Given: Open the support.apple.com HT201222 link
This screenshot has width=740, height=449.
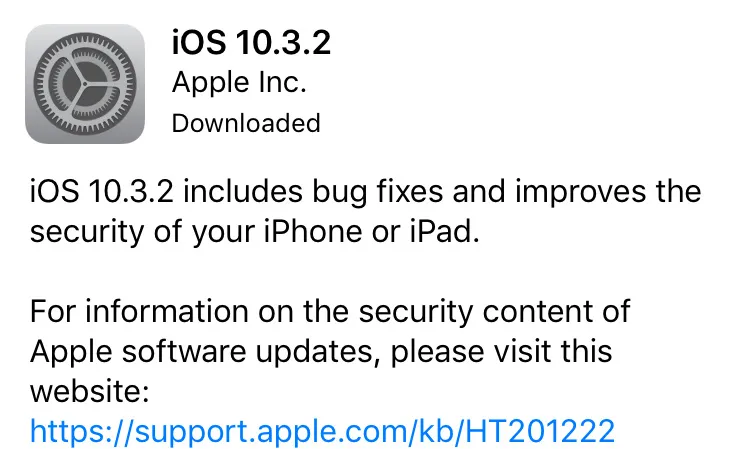Looking at the screenshot, I should click(x=322, y=431).
